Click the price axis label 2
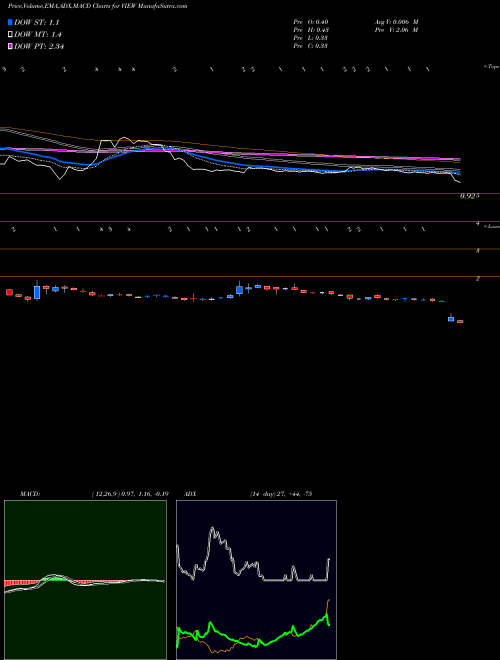Image resolution: width=500 pixels, height=660 pixels. (x=478, y=279)
